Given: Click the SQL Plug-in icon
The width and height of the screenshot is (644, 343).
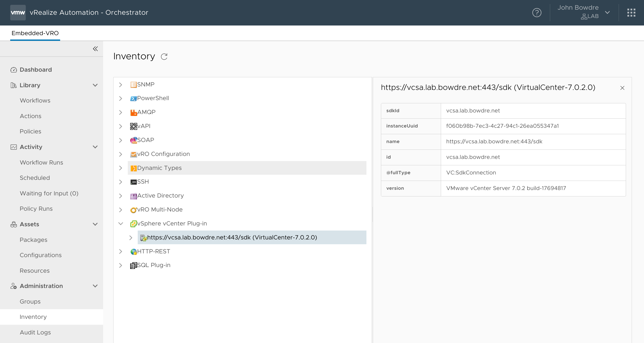Looking at the screenshot, I should pos(133,265).
